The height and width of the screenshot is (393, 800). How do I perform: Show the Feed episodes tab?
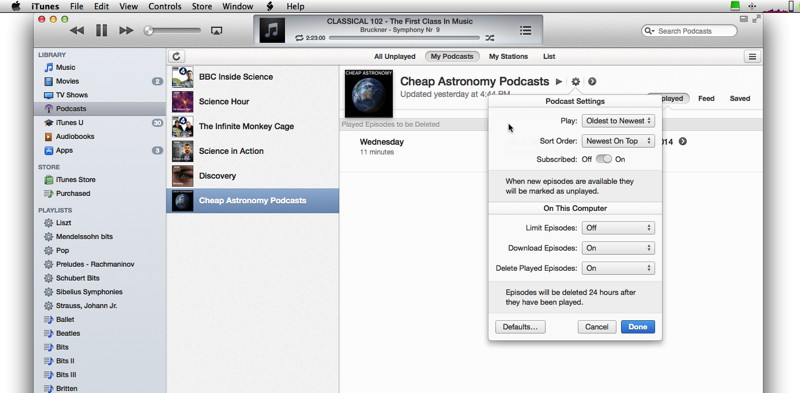tap(706, 99)
